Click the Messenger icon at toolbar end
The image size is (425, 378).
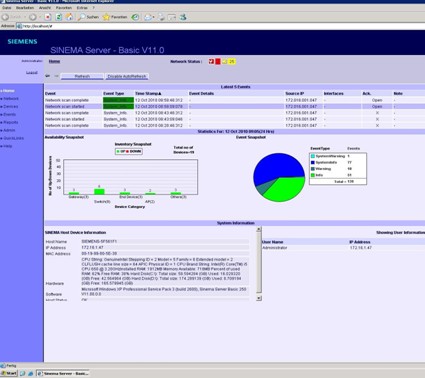pos(183,17)
